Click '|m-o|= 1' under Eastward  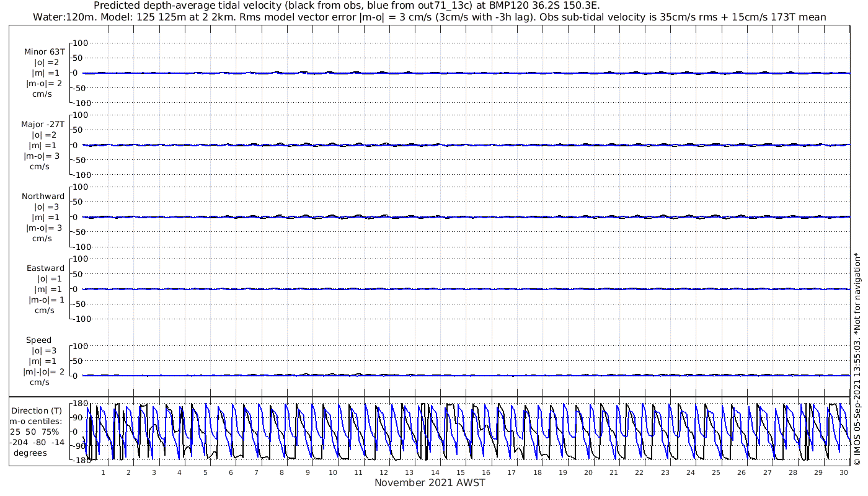[x=46, y=299]
